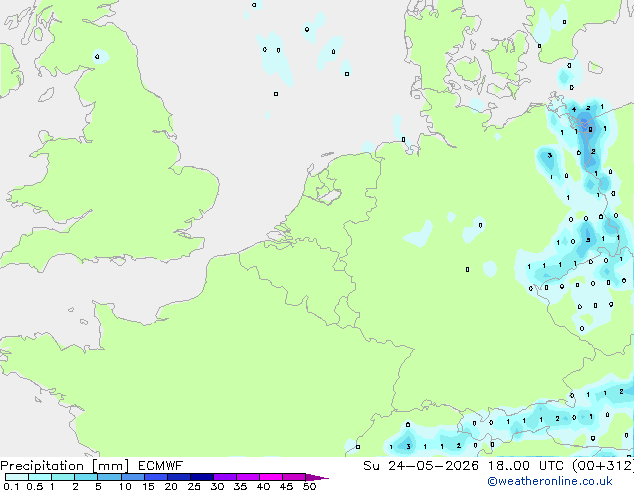The height and width of the screenshot is (490, 634).
Task: Click the 'Su' weekday label
Action: (371, 466)
